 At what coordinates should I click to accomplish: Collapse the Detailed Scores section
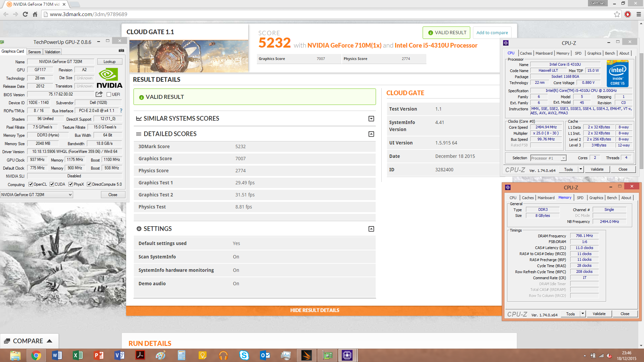click(371, 134)
